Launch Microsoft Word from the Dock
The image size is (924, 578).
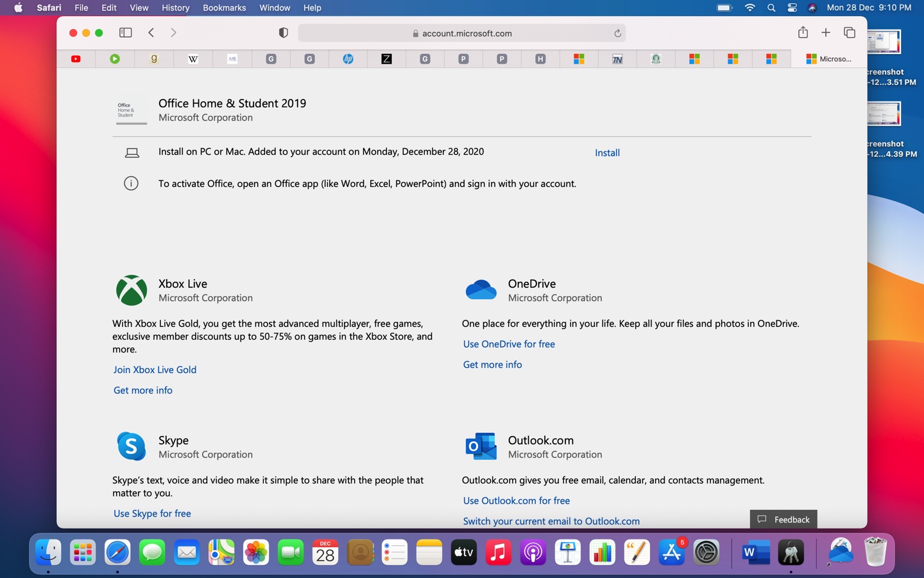coord(755,552)
